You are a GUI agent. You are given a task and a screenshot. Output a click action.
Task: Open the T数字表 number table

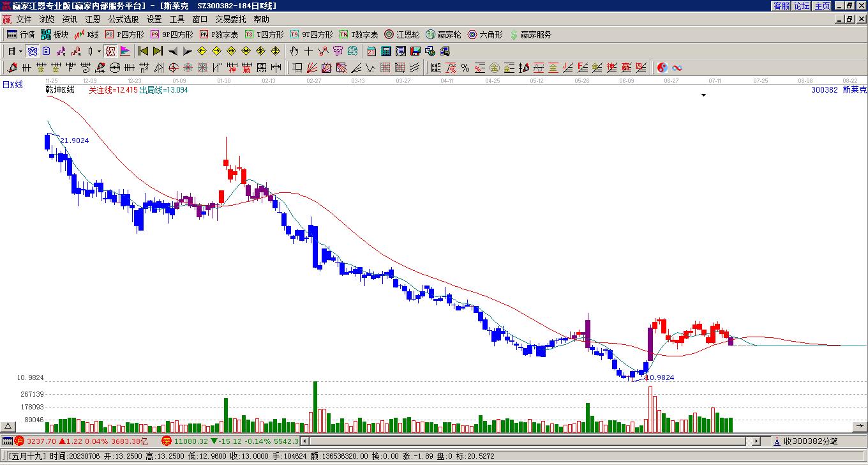[359, 34]
